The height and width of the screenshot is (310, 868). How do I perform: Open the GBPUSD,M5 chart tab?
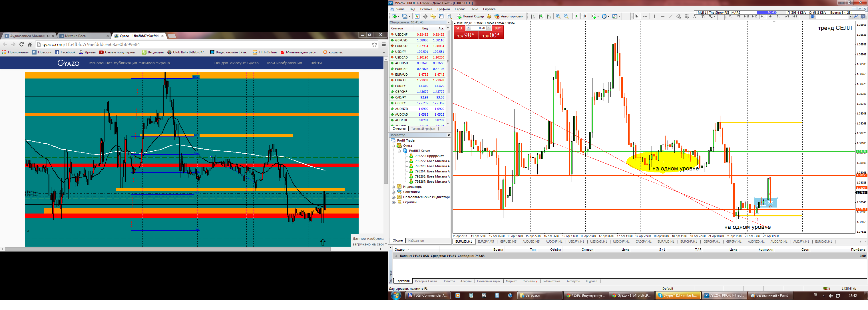point(508,241)
